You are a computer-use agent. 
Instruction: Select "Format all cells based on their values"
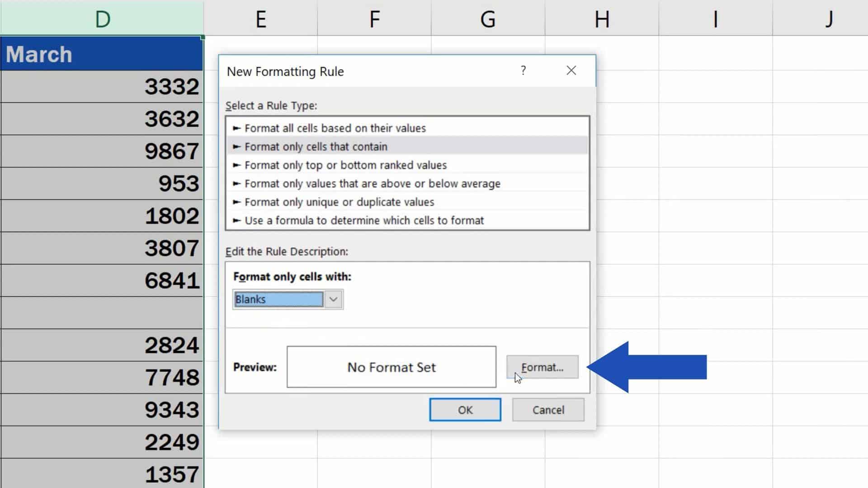335,128
